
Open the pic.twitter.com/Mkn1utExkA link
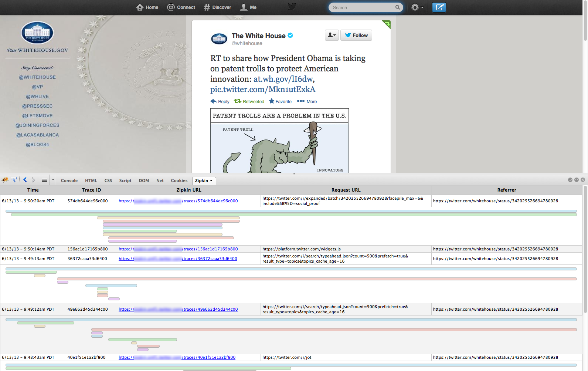(x=263, y=89)
